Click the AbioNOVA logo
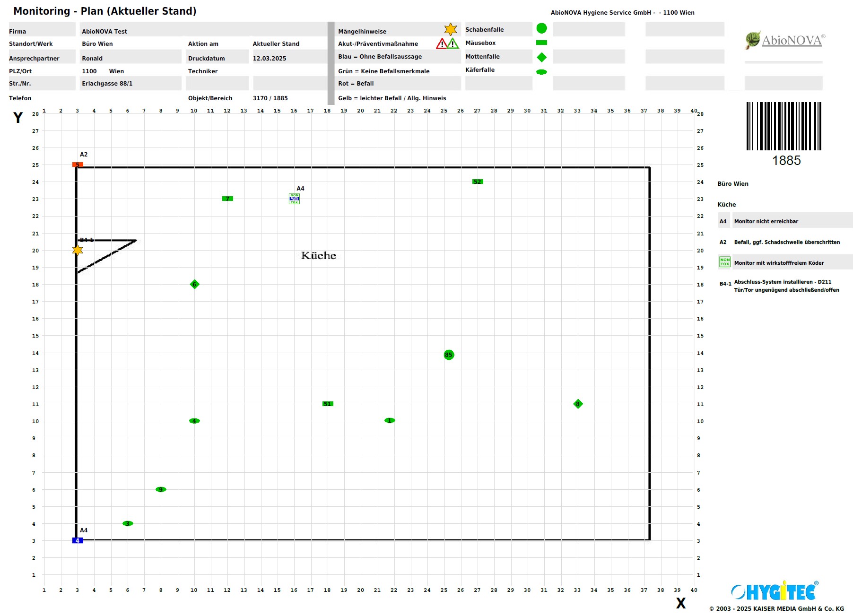The image size is (853, 616). pos(785,41)
